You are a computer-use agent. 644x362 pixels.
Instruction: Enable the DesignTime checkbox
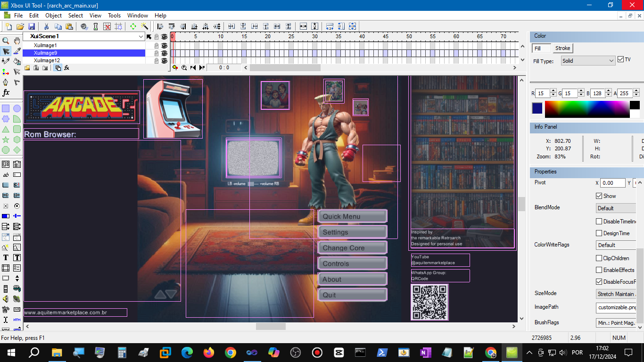pyautogui.click(x=599, y=233)
